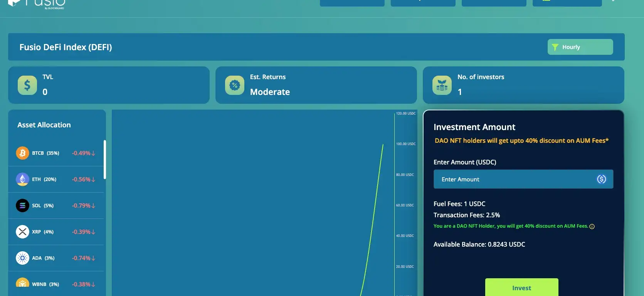The image size is (644, 296).
Task: Click the No. of investors plant icon
Action: tap(442, 85)
